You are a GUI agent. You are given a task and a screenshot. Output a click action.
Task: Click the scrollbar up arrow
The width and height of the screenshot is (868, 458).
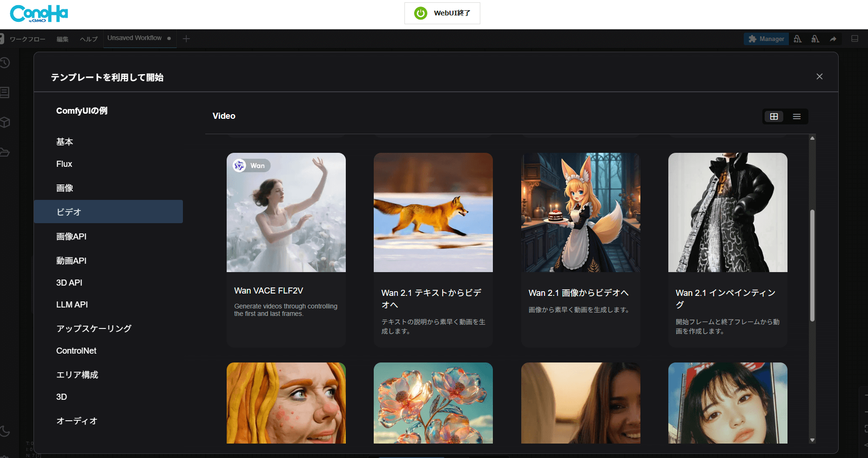pos(812,138)
